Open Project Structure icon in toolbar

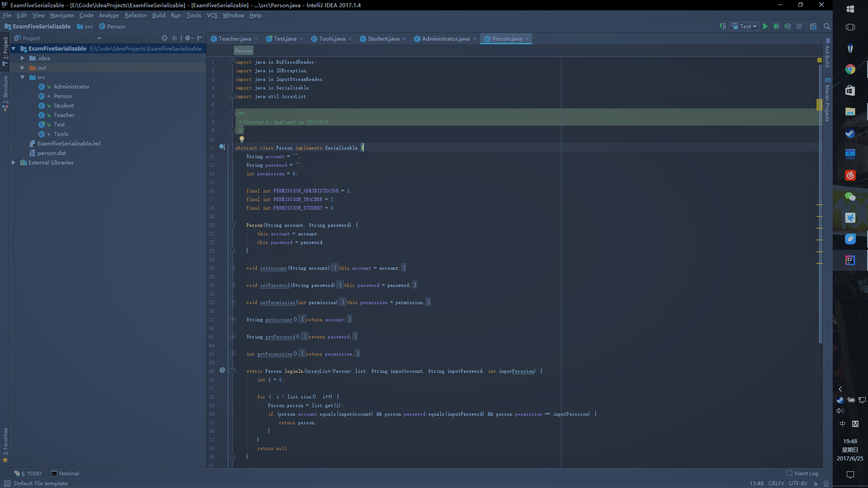[813, 27]
